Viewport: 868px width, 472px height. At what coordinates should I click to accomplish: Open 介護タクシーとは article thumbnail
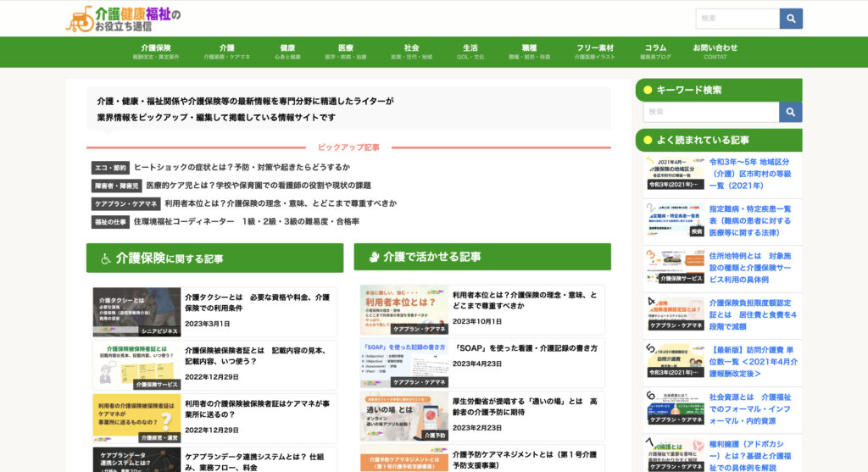click(136, 312)
